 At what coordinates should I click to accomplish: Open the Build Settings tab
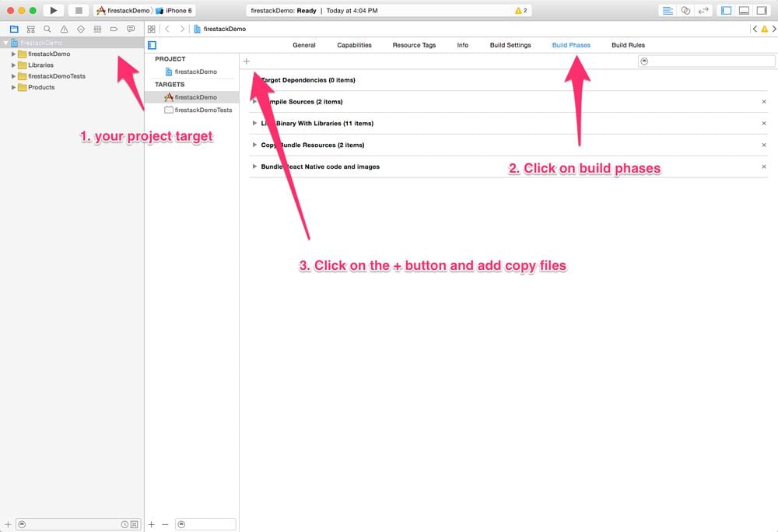point(510,45)
